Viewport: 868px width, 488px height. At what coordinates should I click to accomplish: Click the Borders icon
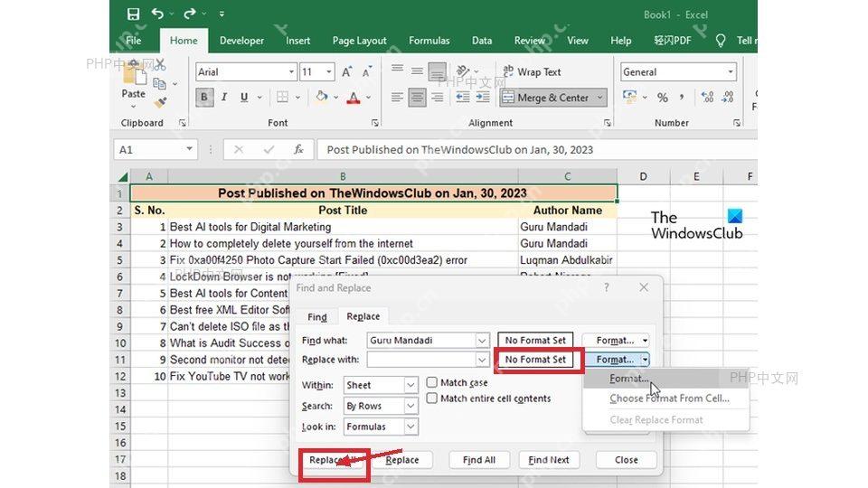point(282,98)
